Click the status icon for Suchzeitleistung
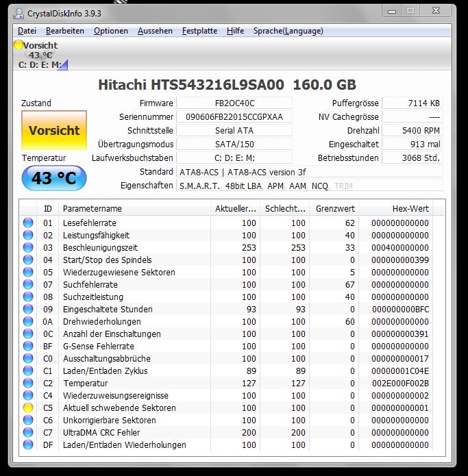Screen dimensions: 468x476 28,297
